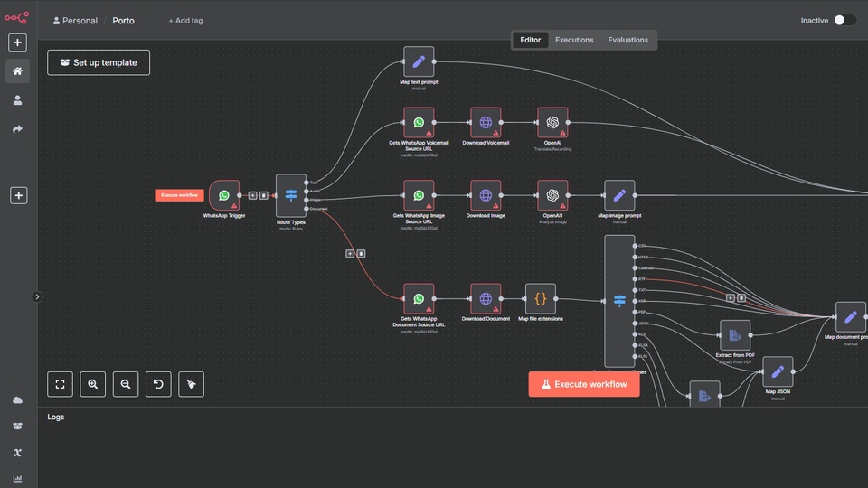Switch to the Executions tab
This screenshot has height=488, width=868.
pyautogui.click(x=574, y=40)
